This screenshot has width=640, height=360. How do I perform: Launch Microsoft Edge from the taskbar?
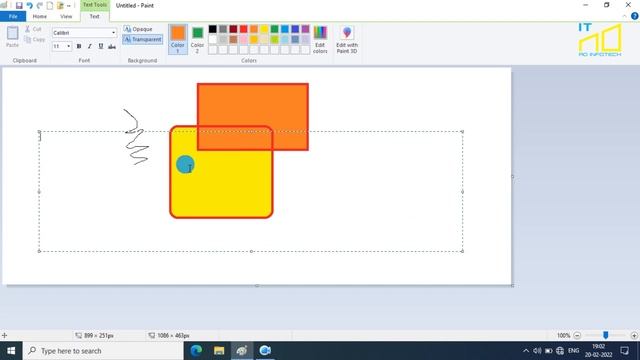196,351
